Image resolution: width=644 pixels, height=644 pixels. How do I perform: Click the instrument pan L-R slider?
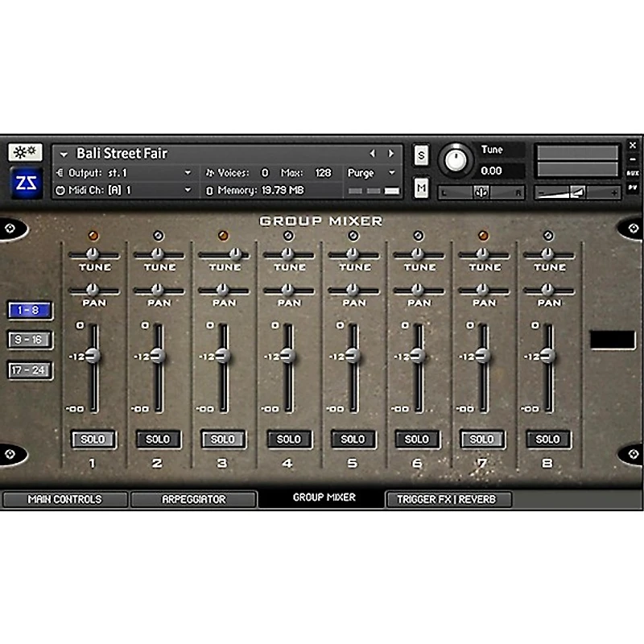pos(481,192)
